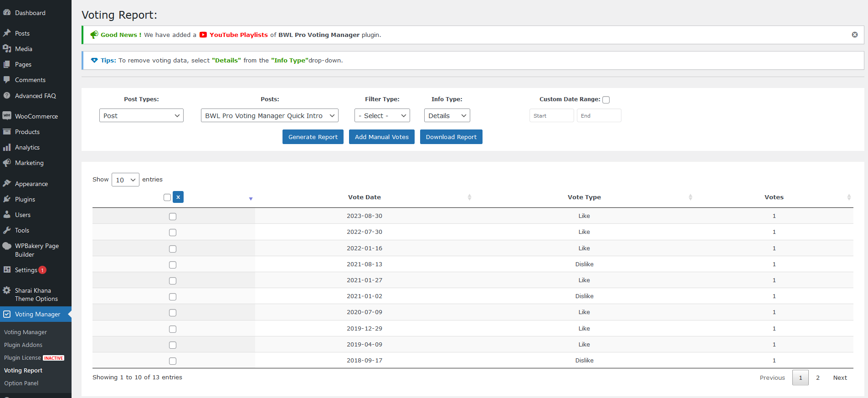This screenshot has width=868, height=398.
Task: Click the Tools wrench icon
Action: 7,230
